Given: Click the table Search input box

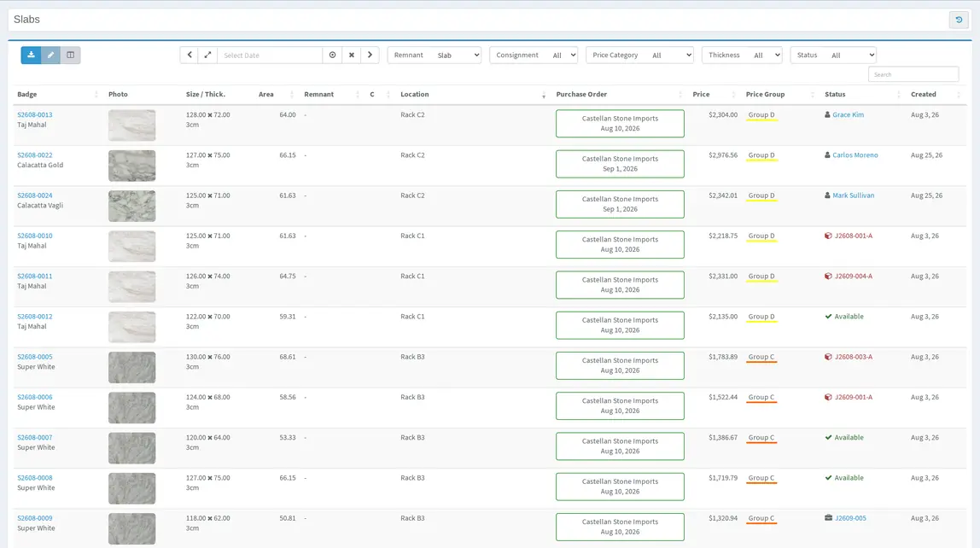Looking at the screenshot, I should 913,74.
